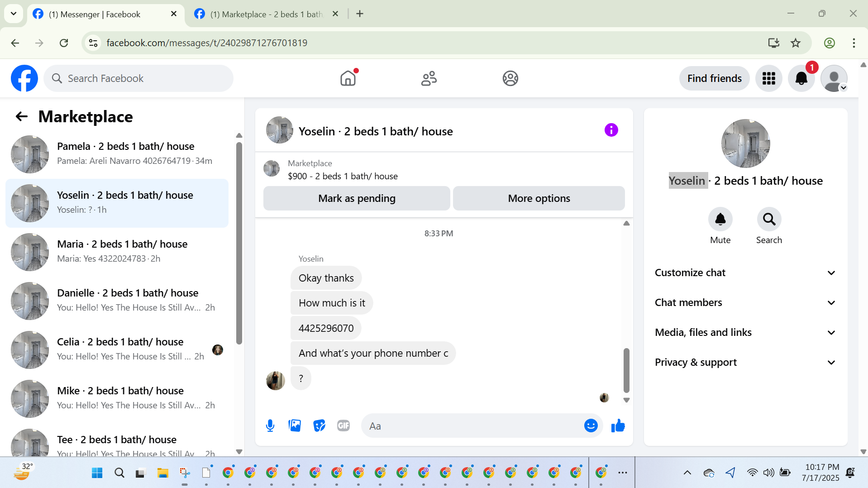868x488 pixels.
Task: Open Celia's 2 beds 1 bath conversation
Action: [x=117, y=350]
